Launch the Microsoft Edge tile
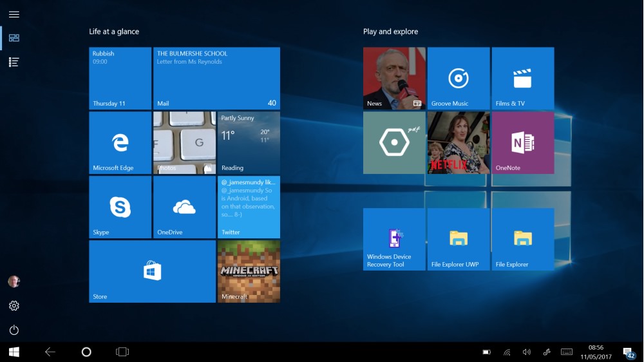This screenshot has height=362, width=644. point(120,142)
